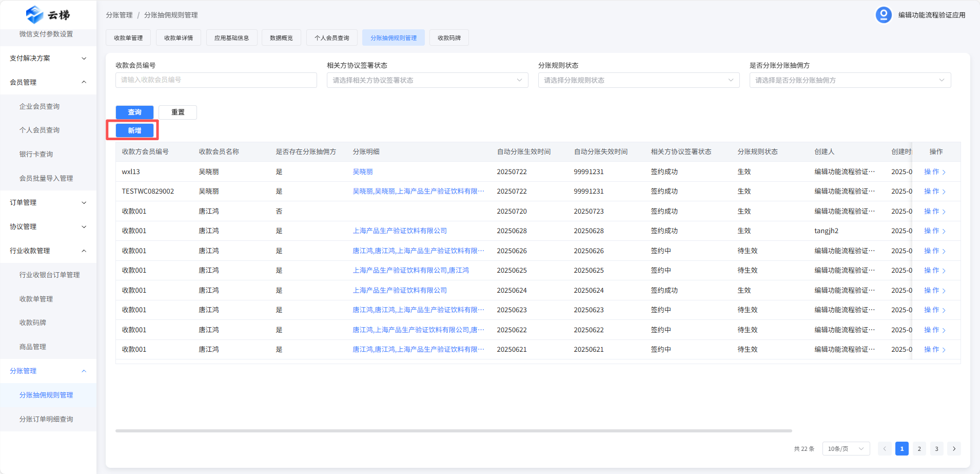Open 吴晓丽 分账明细 link in first row
This screenshot has width=980, height=474.
(x=363, y=172)
